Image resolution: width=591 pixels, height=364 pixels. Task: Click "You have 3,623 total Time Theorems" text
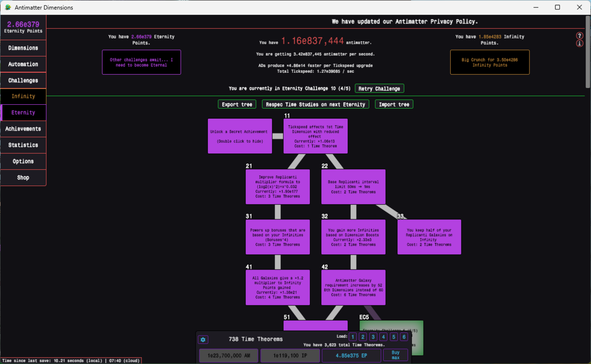tap(344, 345)
